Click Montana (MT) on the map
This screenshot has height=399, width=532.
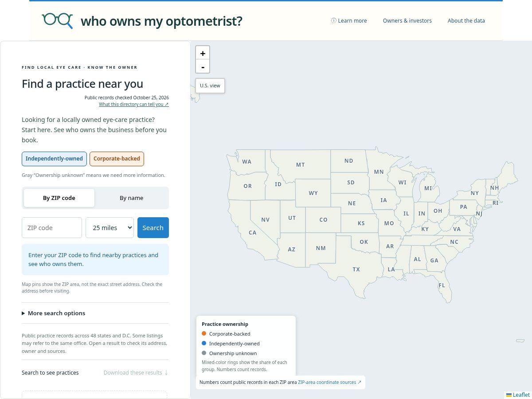(x=301, y=165)
